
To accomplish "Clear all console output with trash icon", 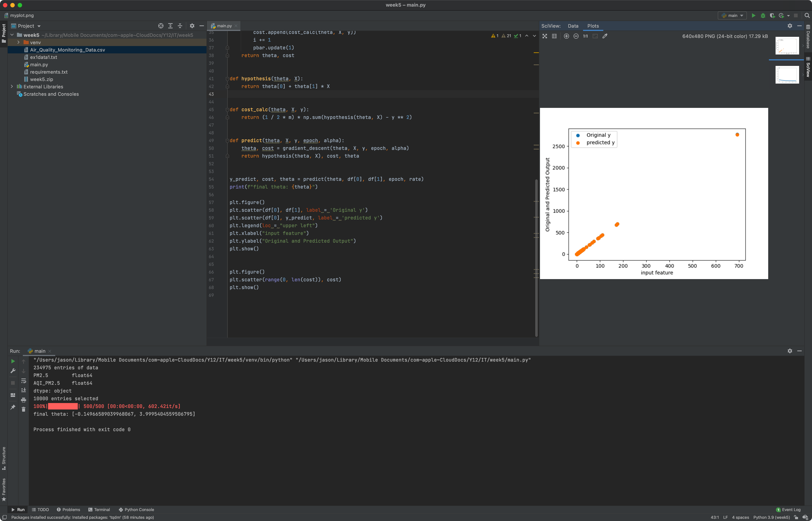I will point(24,410).
